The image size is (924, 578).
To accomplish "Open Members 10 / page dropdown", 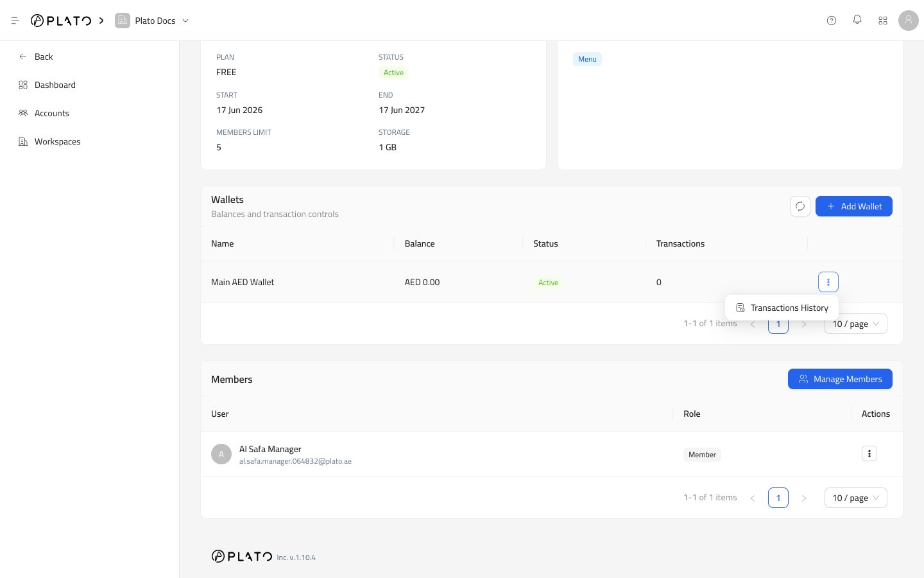I will click(856, 498).
